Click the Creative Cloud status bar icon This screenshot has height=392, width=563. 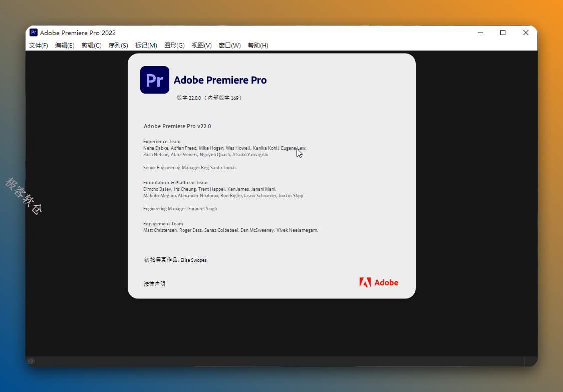(31, 361)
